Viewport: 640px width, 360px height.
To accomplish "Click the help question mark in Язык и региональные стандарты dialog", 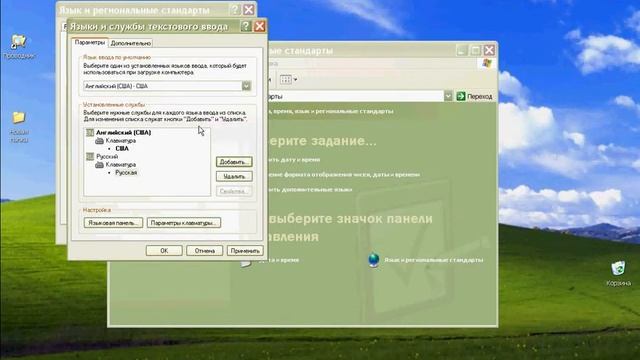I will click(x=235, y=10).
